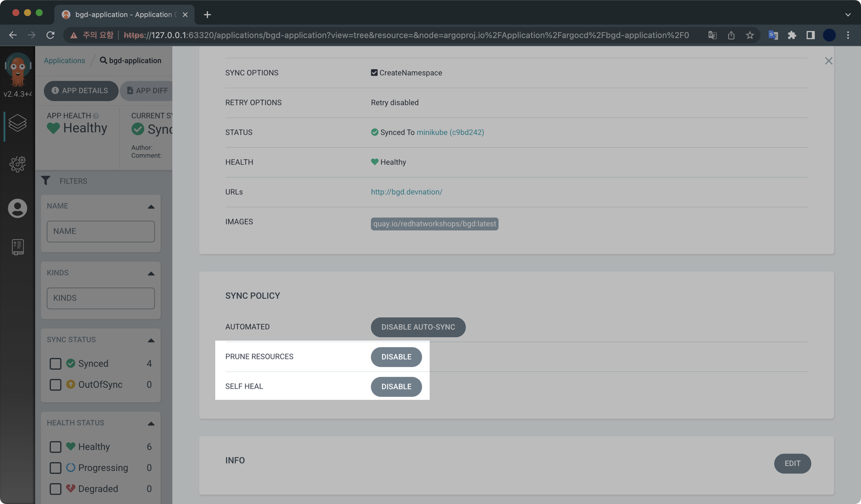Open the User Info avatar icon

click(17, 208)
